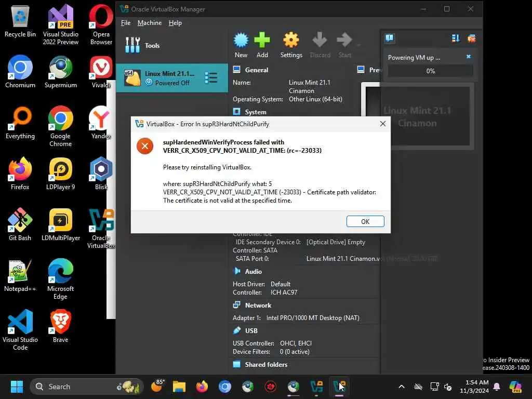Image resolution: width=532 pixels, height=399 pixels.
Task: Open the Machine menu
Action: (x=150, y=23)
